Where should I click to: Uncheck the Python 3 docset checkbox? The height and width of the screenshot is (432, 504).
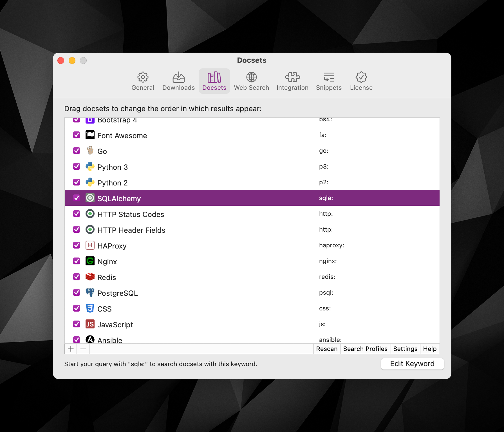click(x=77, y=167)
